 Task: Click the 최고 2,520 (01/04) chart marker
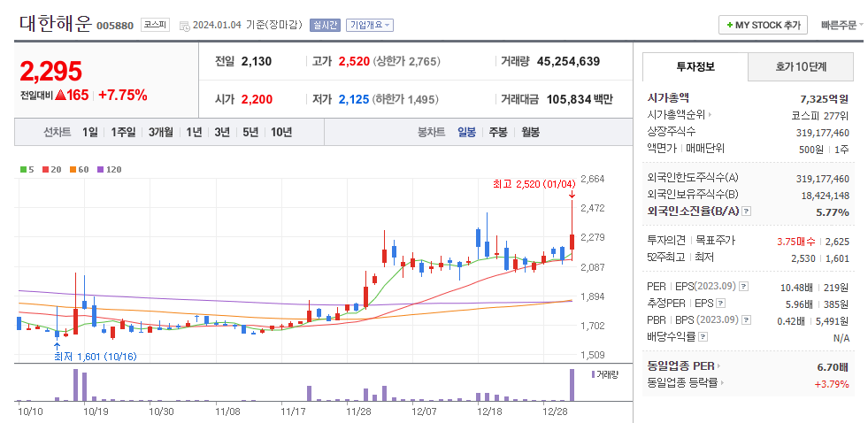click(x=534, y=184)
